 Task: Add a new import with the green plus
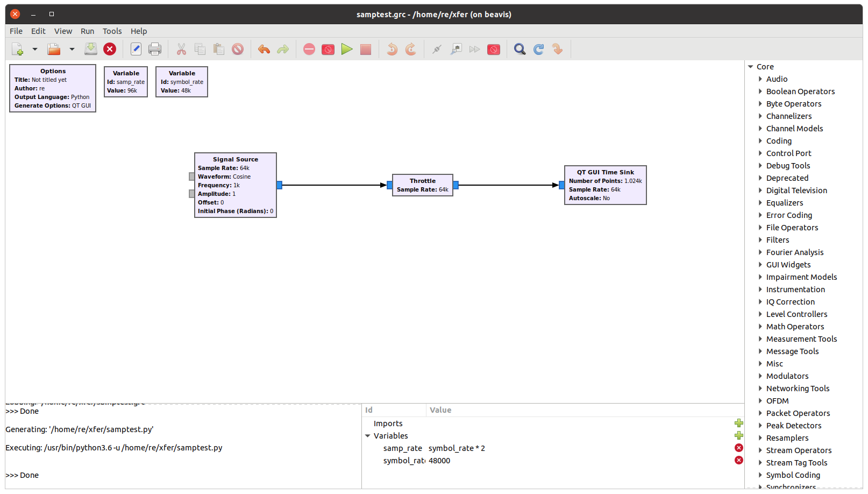[738, 424]
